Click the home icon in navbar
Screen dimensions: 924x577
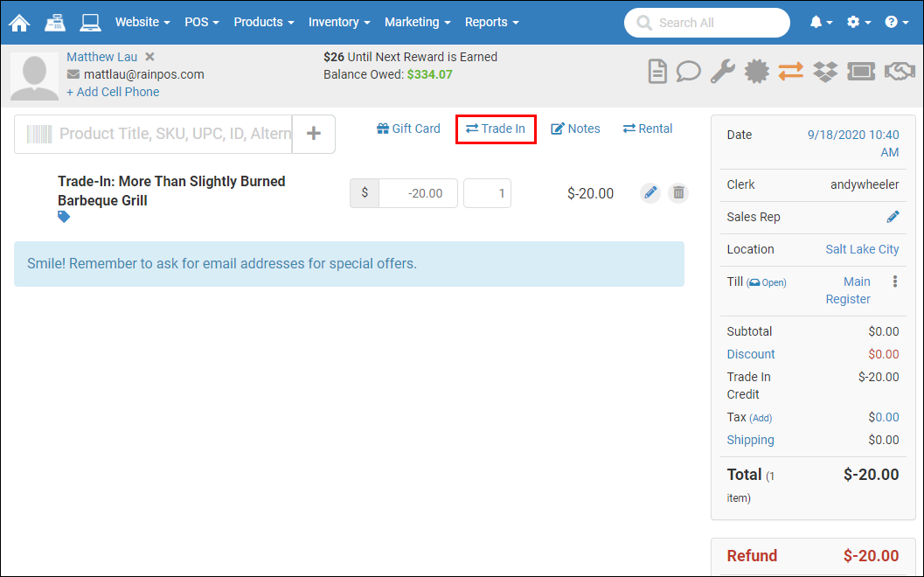(x=19, y=22)
